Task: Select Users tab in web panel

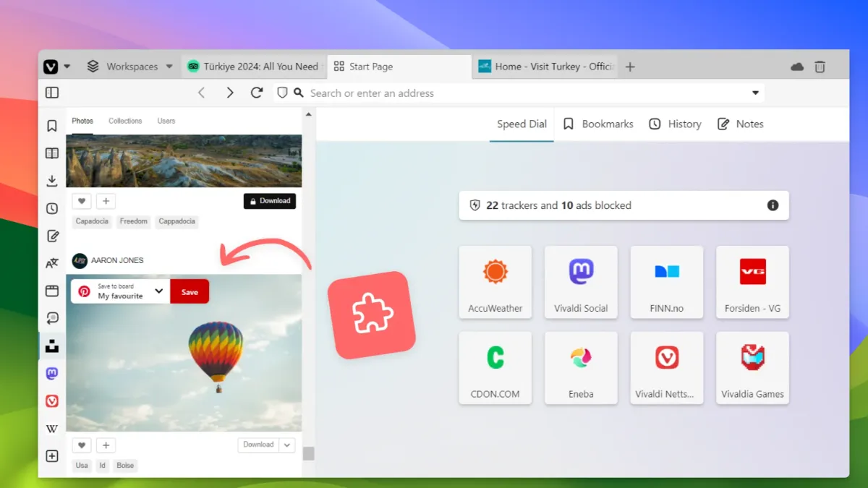Action: tap(166, 121)
